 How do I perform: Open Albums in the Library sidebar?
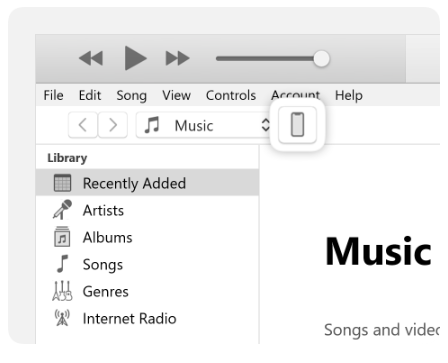pyautogui.click(x=147, y=237)
